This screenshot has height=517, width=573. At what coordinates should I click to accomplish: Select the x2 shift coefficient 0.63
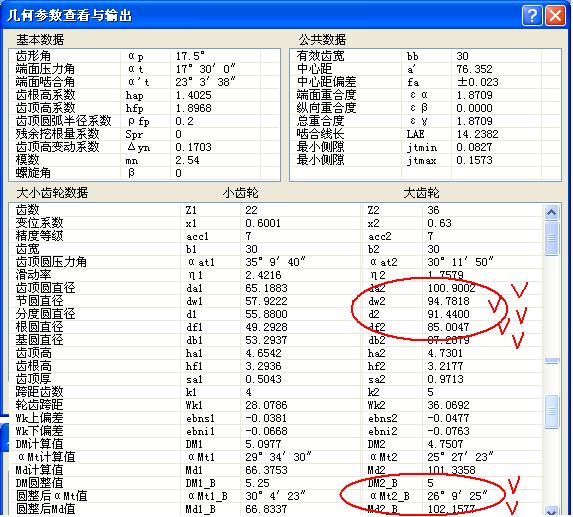pos(439,223)
